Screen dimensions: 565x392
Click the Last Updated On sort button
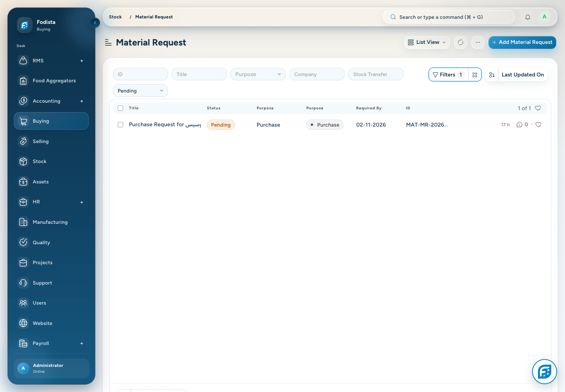click(523, 74)
